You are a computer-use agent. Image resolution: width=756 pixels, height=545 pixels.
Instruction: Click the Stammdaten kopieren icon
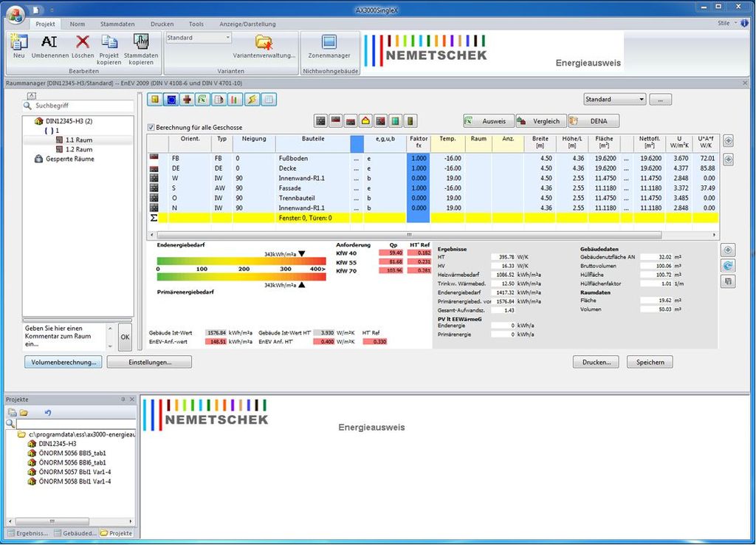(141, 42)
